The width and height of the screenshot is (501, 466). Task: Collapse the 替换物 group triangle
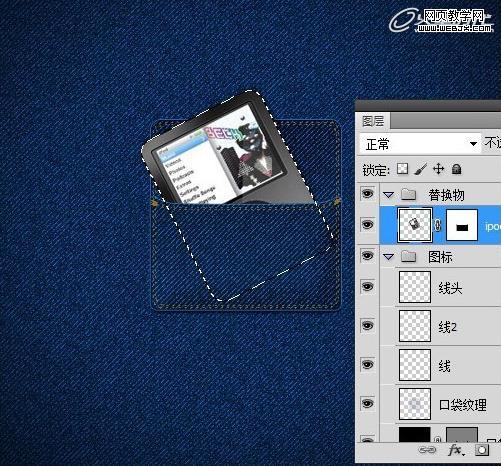[x=389, y=195]
